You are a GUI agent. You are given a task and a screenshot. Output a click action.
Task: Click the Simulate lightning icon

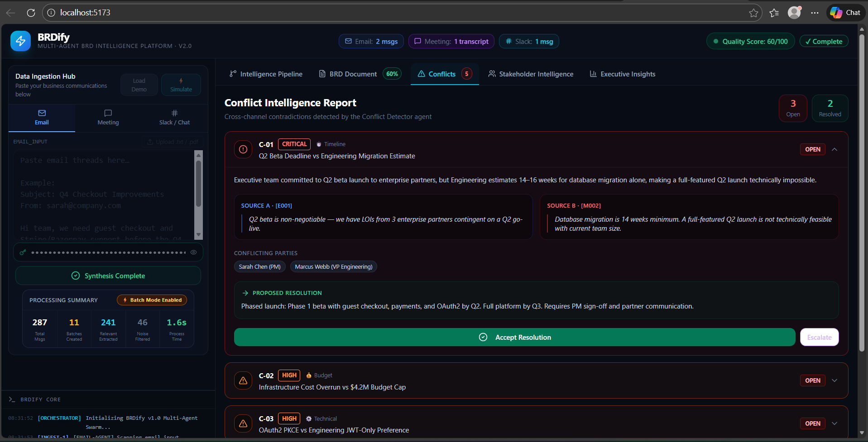[181, 81]
